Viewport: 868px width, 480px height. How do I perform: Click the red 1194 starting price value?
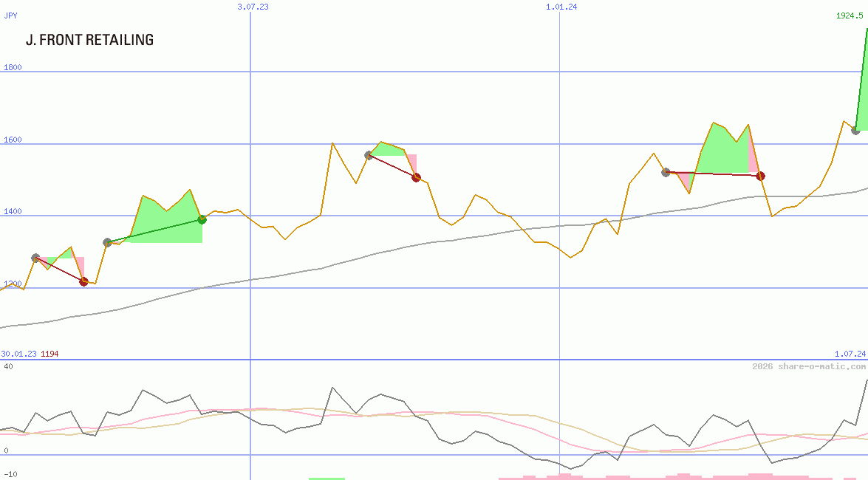(x=49, y=354)
